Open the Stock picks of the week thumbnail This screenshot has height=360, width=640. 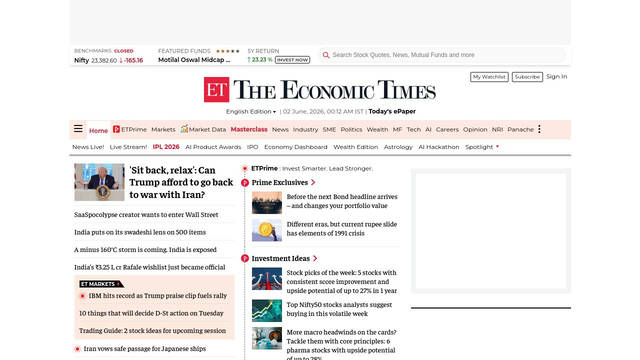click(x=267, y=278)
